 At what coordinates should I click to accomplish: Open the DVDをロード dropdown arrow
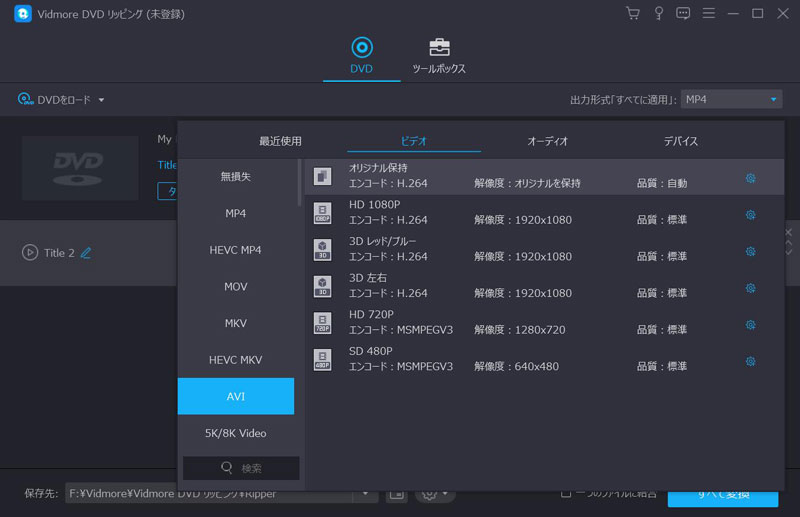(101, 100)
